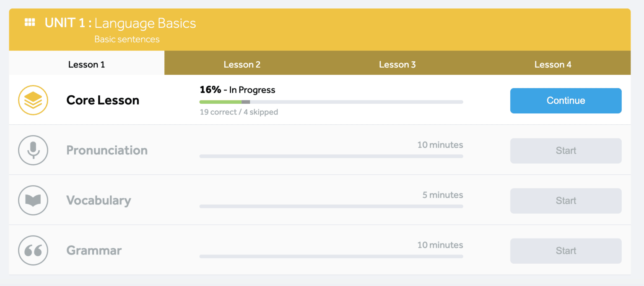
Task: Switch to the Lesson 2 tab
Action: pos(242,64)
